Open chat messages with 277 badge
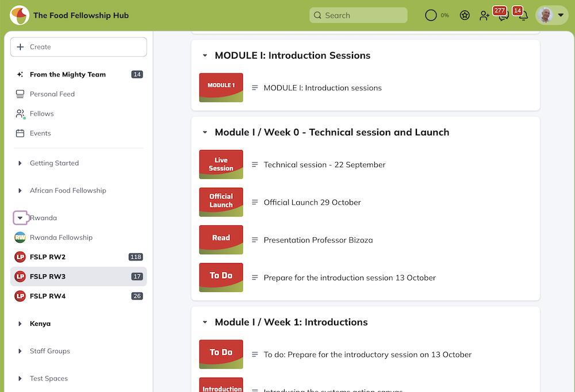575x392 pixels. [x=503, y=16]
